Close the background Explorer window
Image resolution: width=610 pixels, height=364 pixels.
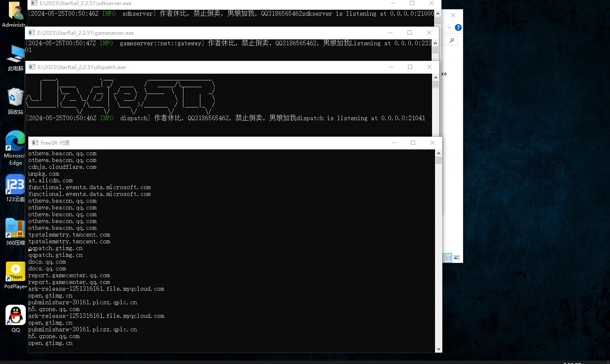tap(453, 15)
